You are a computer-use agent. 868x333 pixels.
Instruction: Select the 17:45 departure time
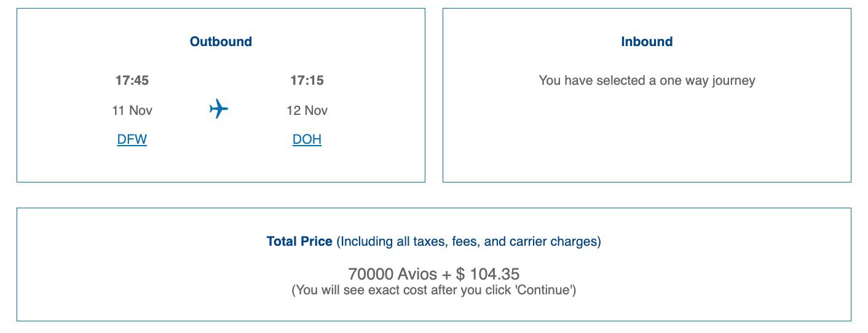pos(132,80)
